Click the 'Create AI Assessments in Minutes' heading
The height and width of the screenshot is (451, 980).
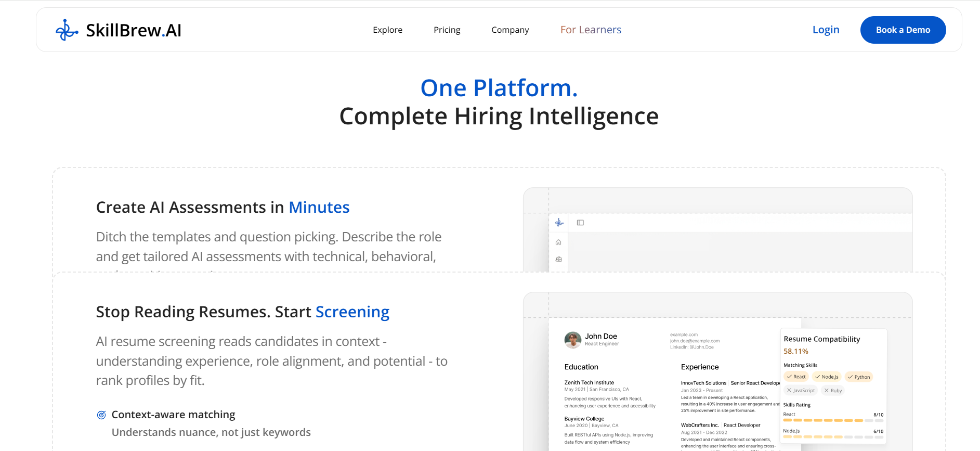[x=223, y=207]
